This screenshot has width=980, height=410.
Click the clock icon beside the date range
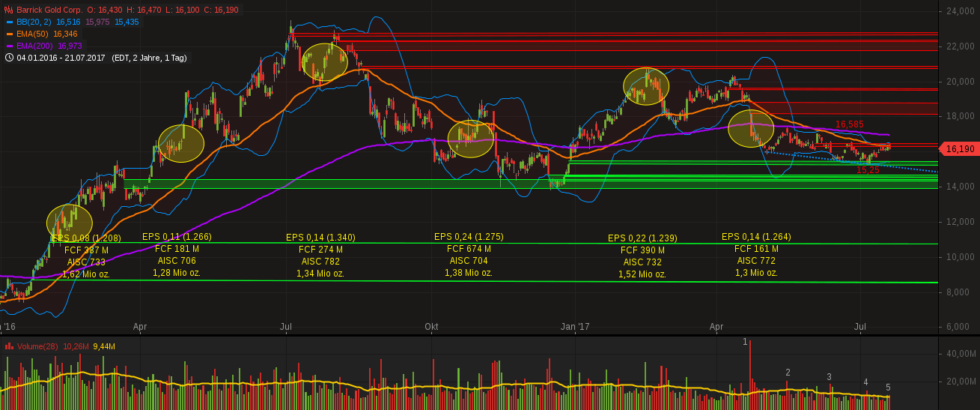coord(9,58)
